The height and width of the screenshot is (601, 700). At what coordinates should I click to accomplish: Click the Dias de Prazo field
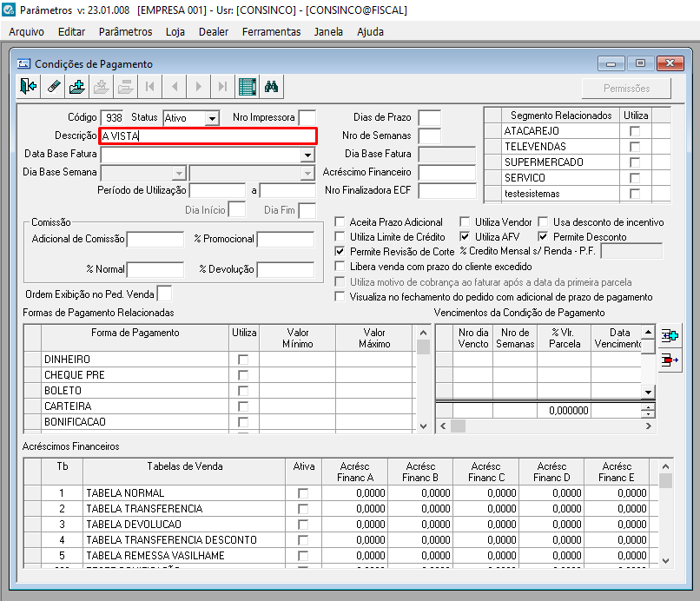coord(429,117)
